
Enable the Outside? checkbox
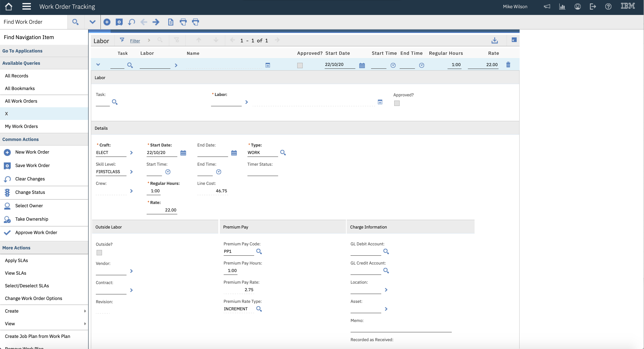click(99, 253)
